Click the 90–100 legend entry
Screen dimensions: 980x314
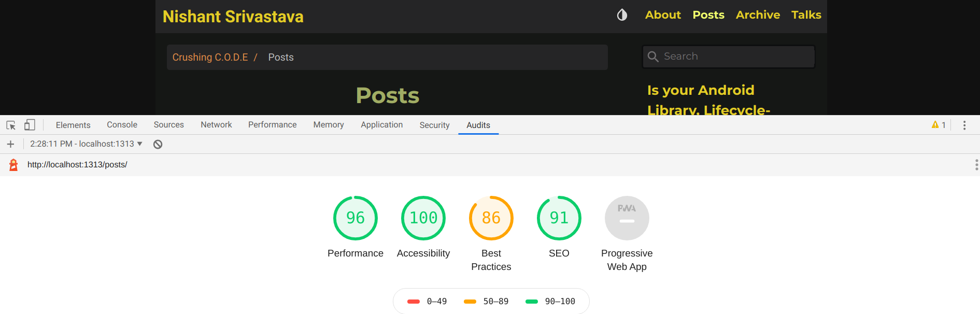[x=550, y=302]
